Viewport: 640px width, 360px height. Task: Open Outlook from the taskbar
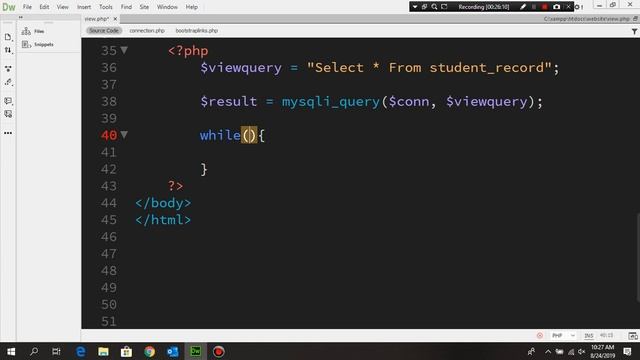(x=173, y=351)
